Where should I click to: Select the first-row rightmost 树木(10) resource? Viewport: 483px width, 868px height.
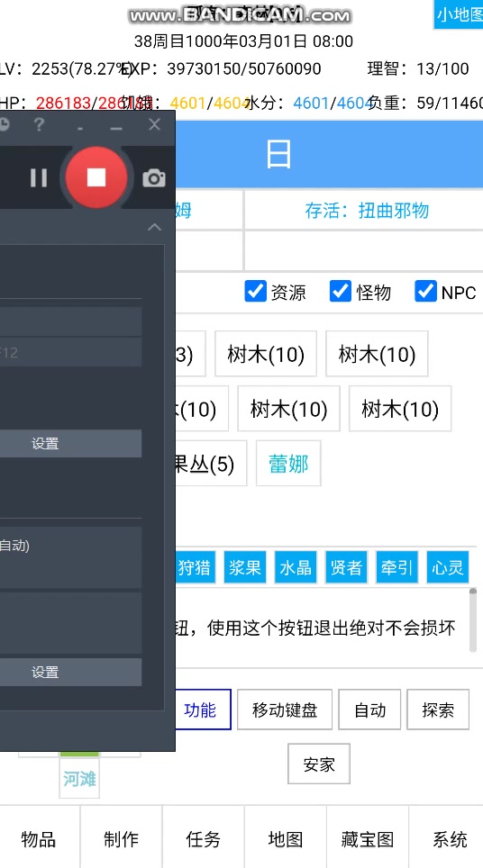pyautogui.click(x=377, y=354)
